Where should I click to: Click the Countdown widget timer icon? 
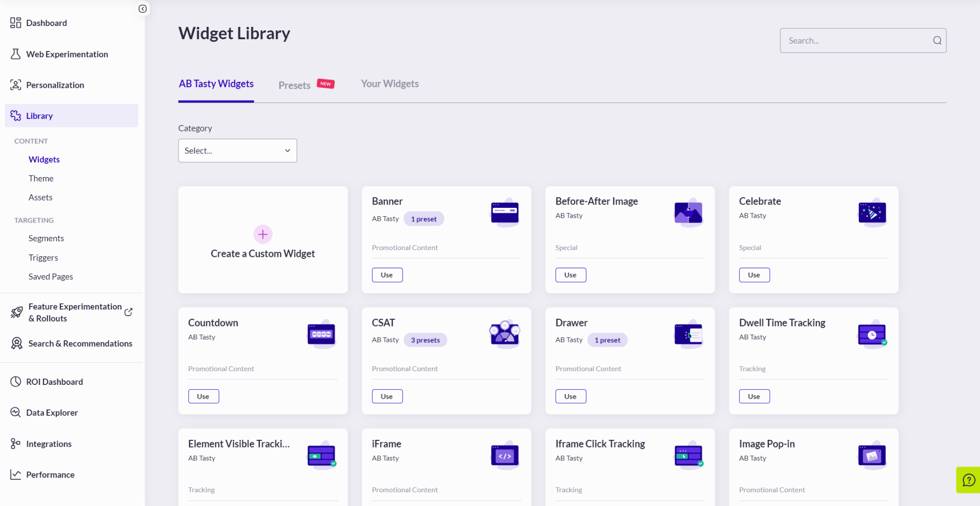pos(321,334)
